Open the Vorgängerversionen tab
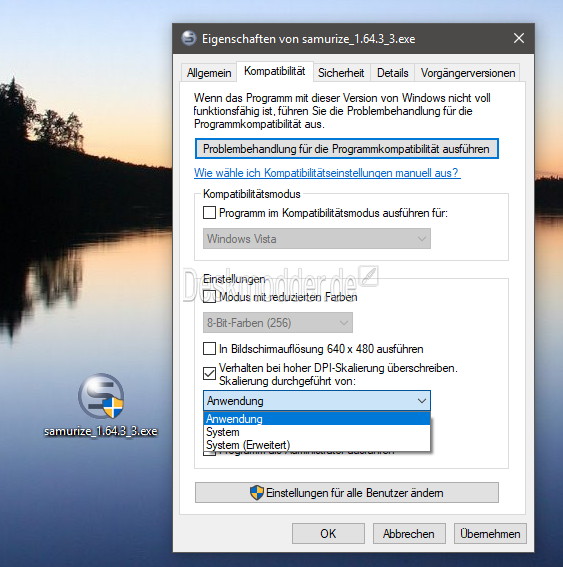 468,73
